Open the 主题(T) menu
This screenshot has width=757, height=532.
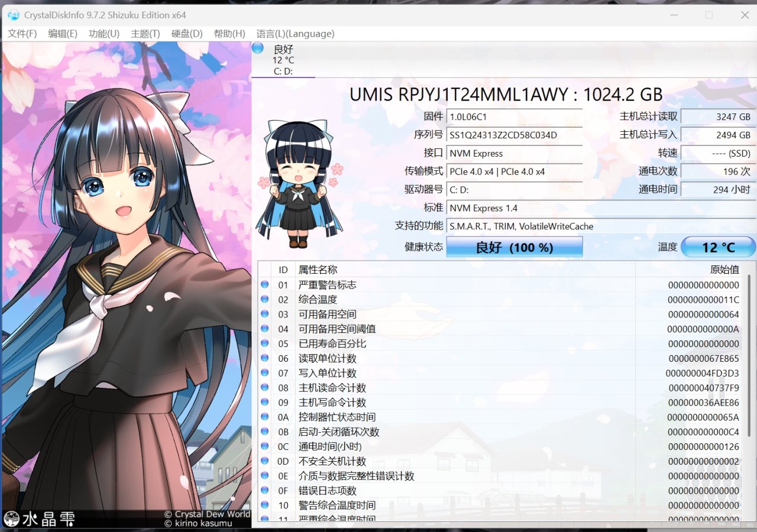click(x=145, y=34)
